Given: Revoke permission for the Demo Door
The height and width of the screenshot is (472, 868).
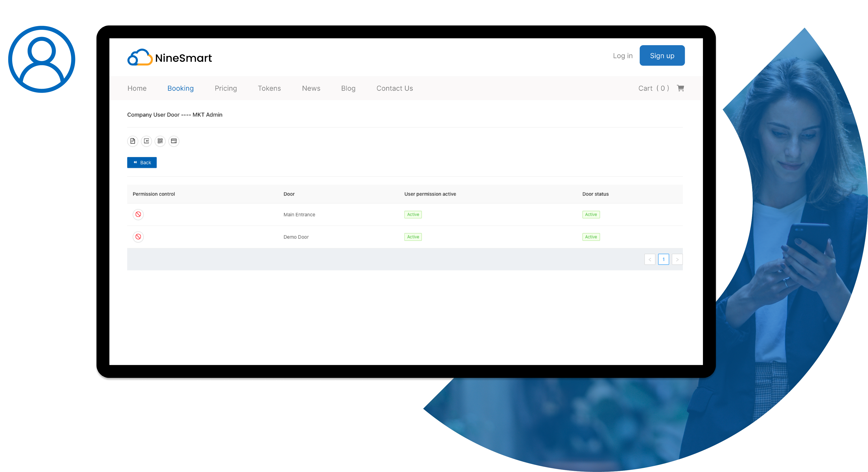Looking at the screenshot, I should tap(138, 237).
